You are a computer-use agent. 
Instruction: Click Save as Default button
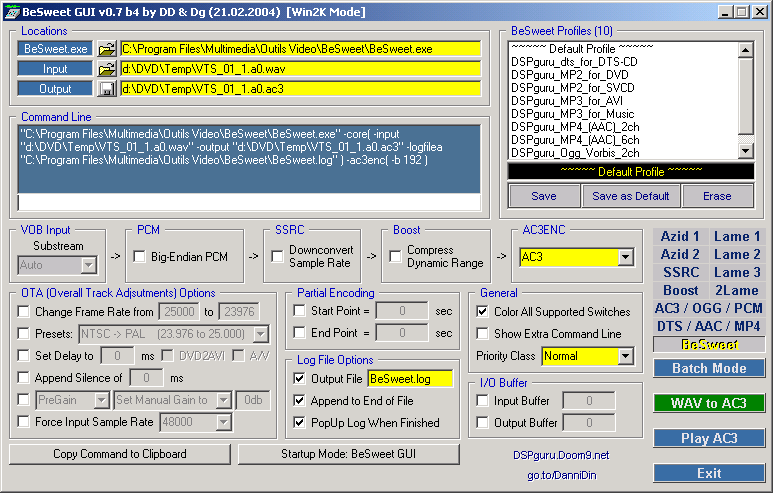tap(631, 196)
